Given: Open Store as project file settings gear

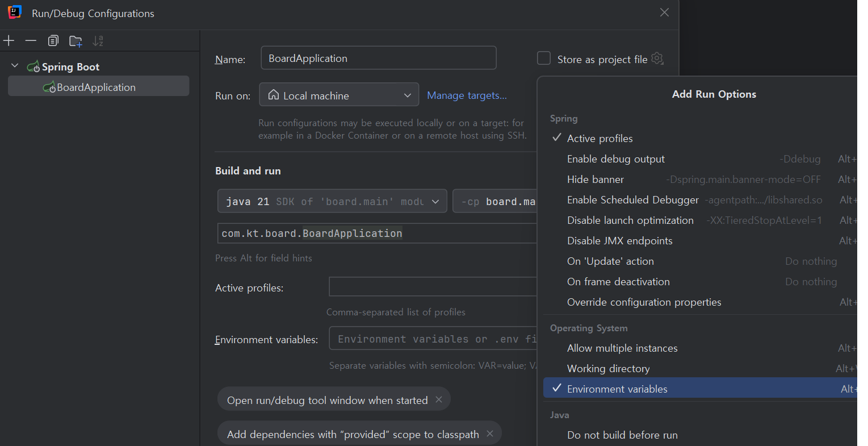Looking at the screenshot, I should coord(657,59).
